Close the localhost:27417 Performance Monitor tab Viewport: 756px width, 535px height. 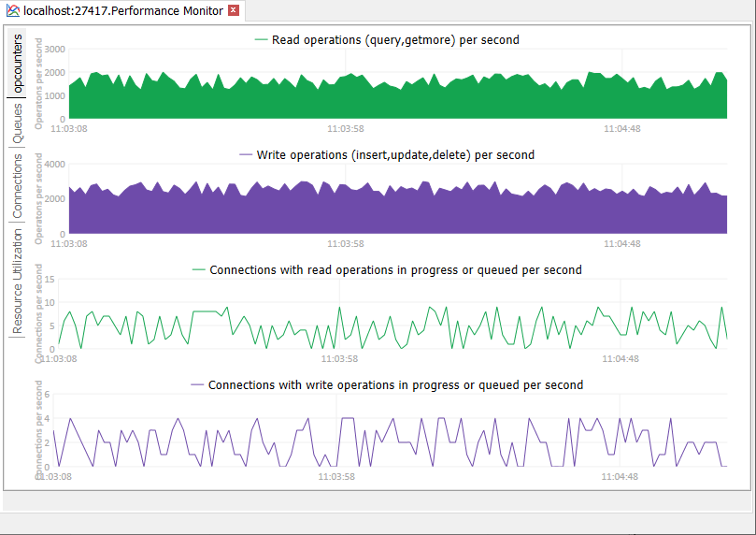[234, 11]
